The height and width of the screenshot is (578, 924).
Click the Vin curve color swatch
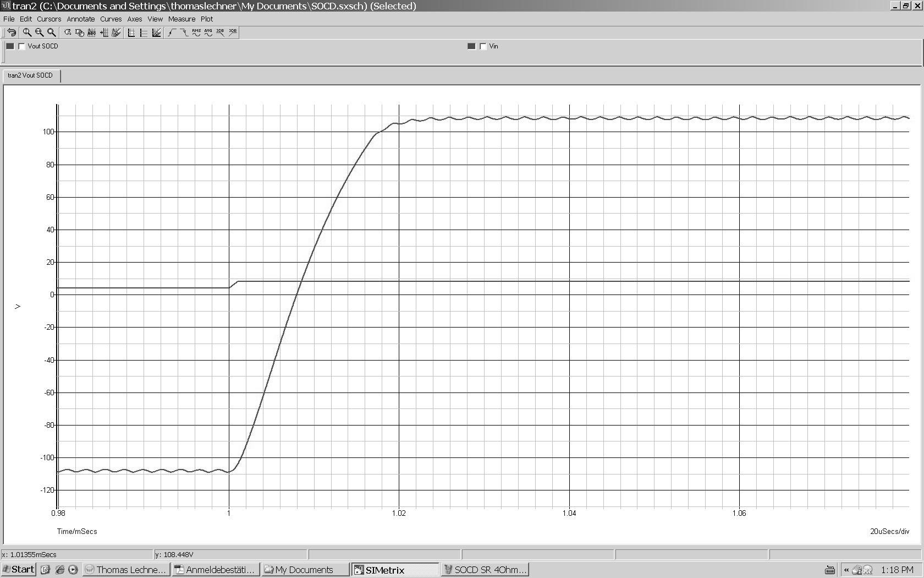(471, 46)
